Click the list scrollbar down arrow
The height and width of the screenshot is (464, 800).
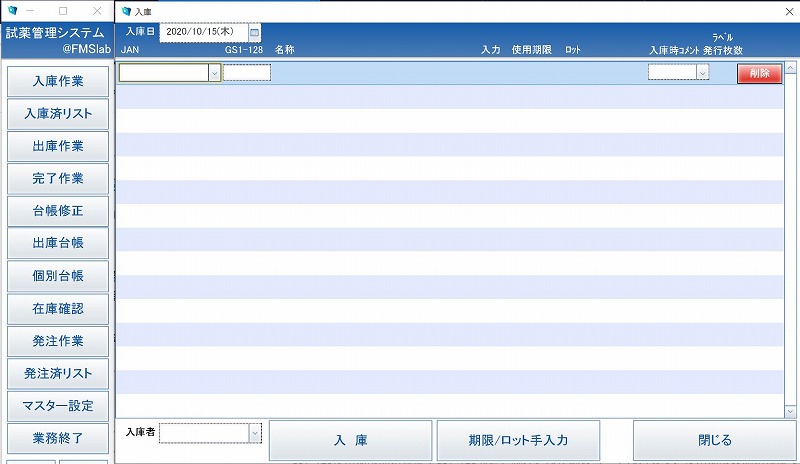pyautogui.click(x=790, y=411)
